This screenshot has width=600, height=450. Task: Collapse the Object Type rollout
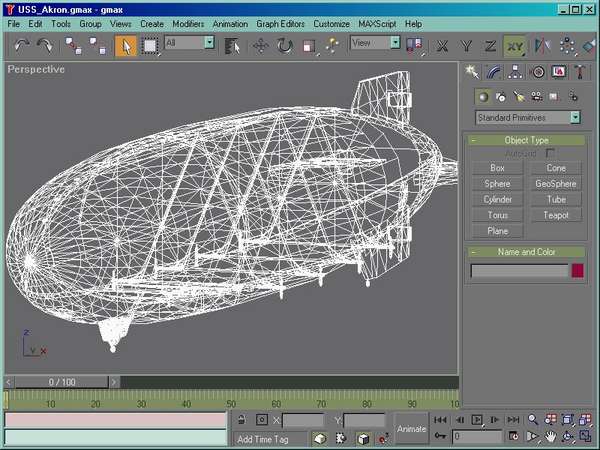tap(526, 140)
